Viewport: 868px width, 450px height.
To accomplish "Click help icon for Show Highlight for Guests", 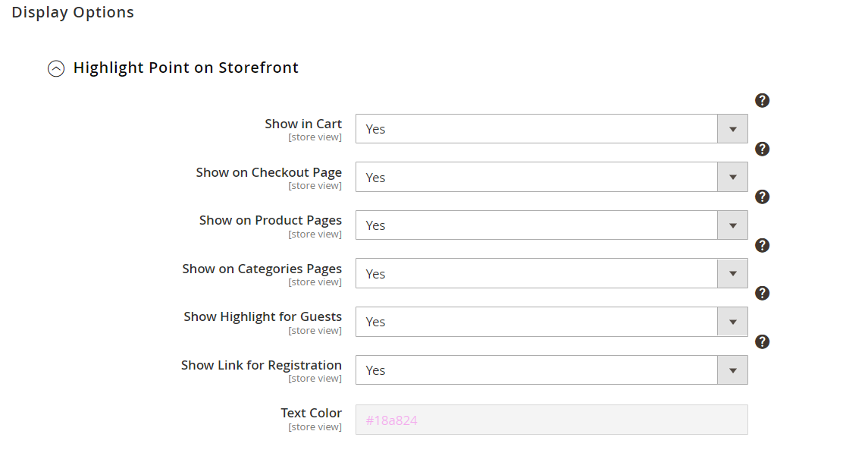I will 763,293.
